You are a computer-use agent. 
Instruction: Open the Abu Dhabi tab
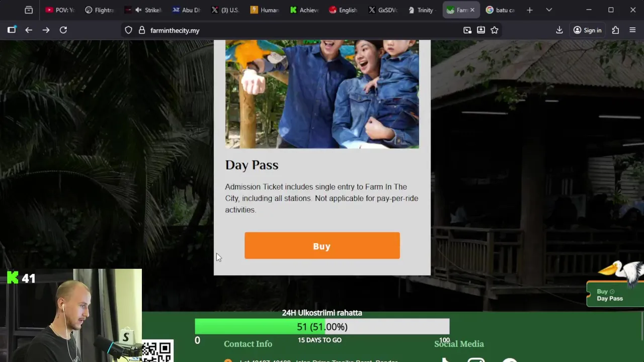point(186,10)
